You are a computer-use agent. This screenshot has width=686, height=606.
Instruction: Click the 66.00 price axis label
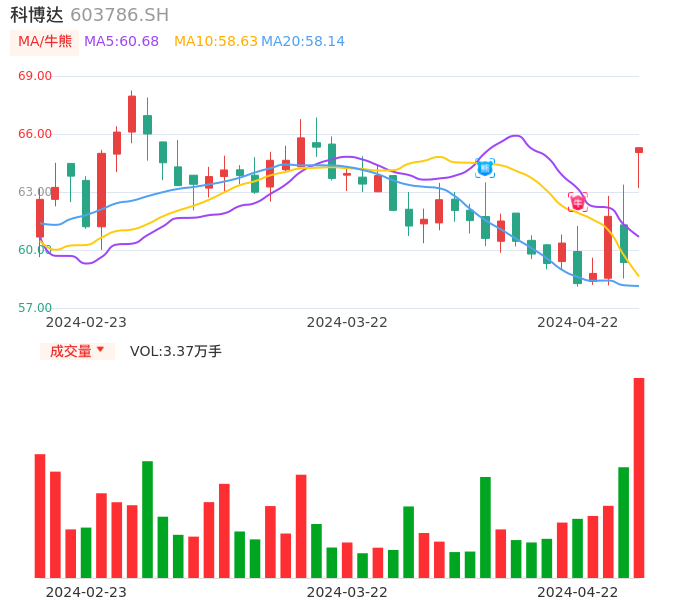35,134
